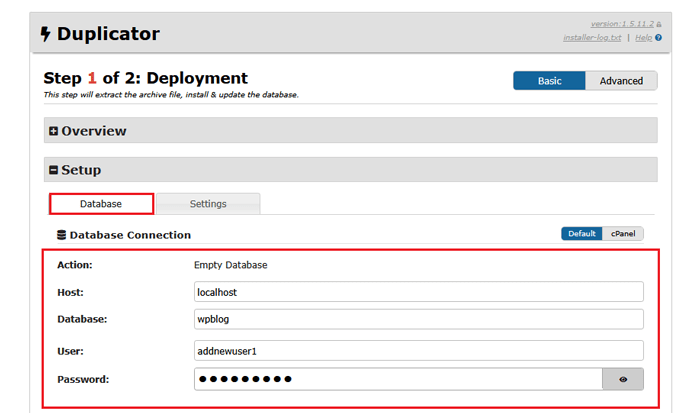Click the Database field containing wpblog

[419, 319]
